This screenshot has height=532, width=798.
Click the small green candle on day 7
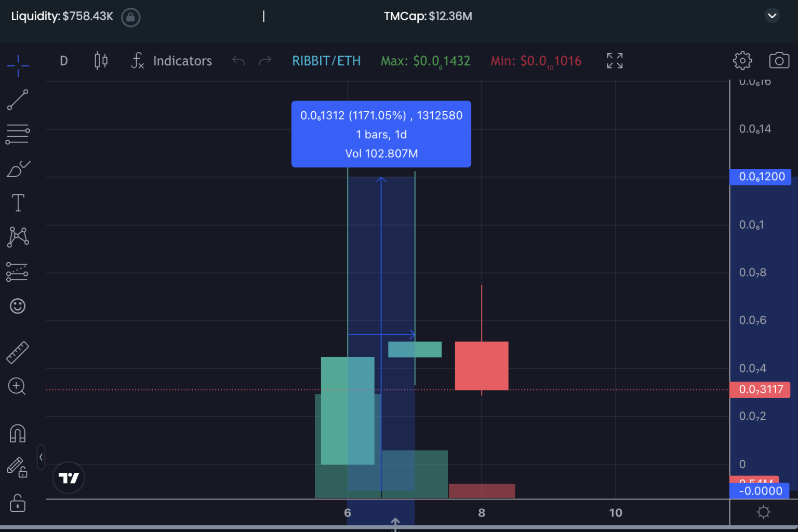tap(415, 349)
